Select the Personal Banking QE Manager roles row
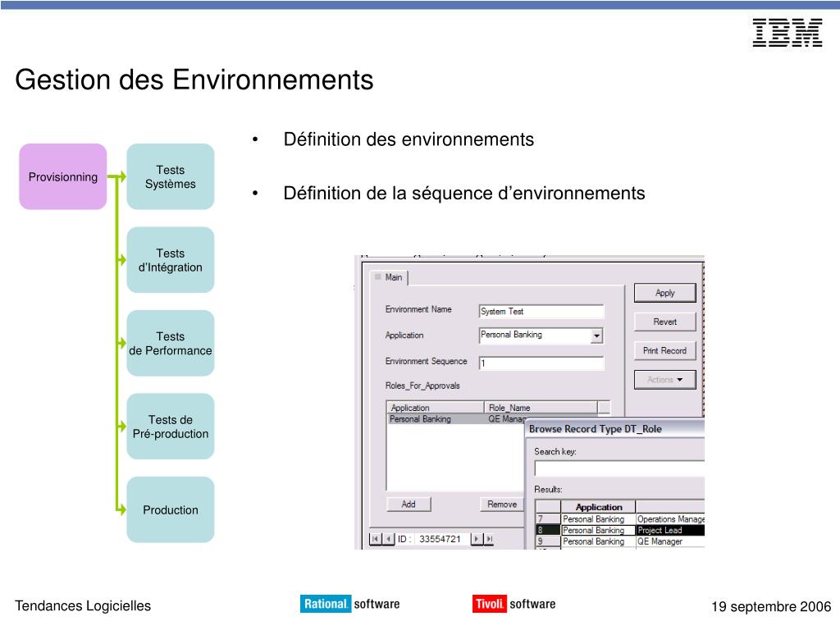The image size is (840, 630). tap(457, 419)
